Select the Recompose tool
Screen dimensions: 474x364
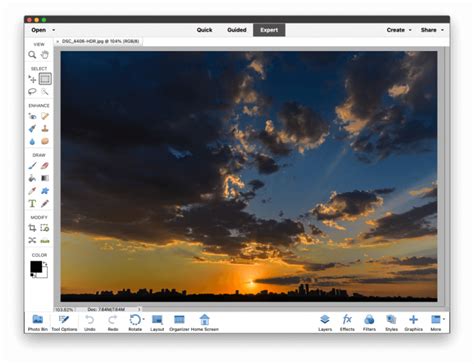point(45,228)
